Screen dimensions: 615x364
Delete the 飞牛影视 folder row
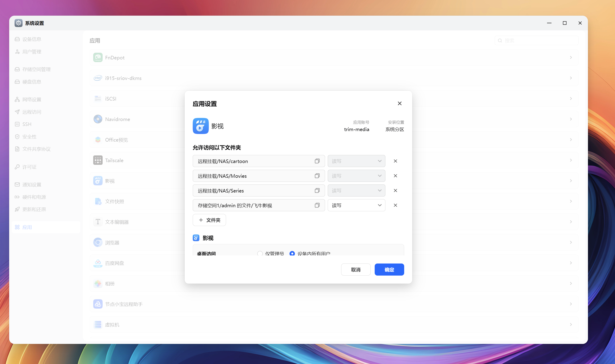coord(395,205)
